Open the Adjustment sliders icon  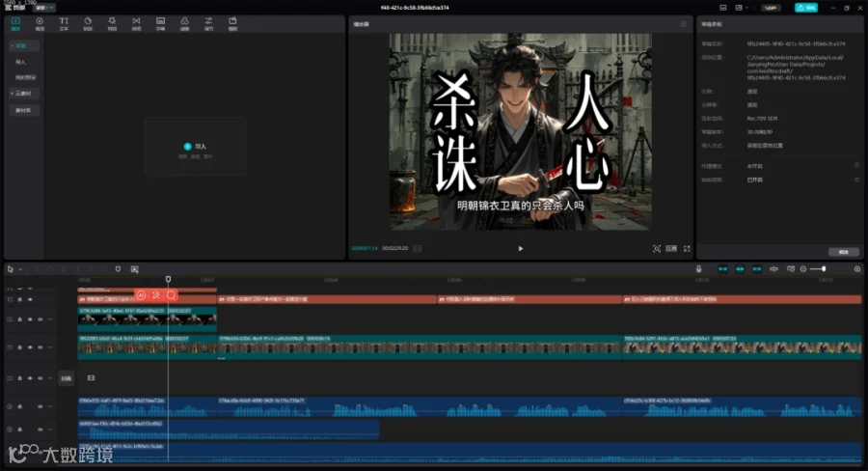coord(208,24)
